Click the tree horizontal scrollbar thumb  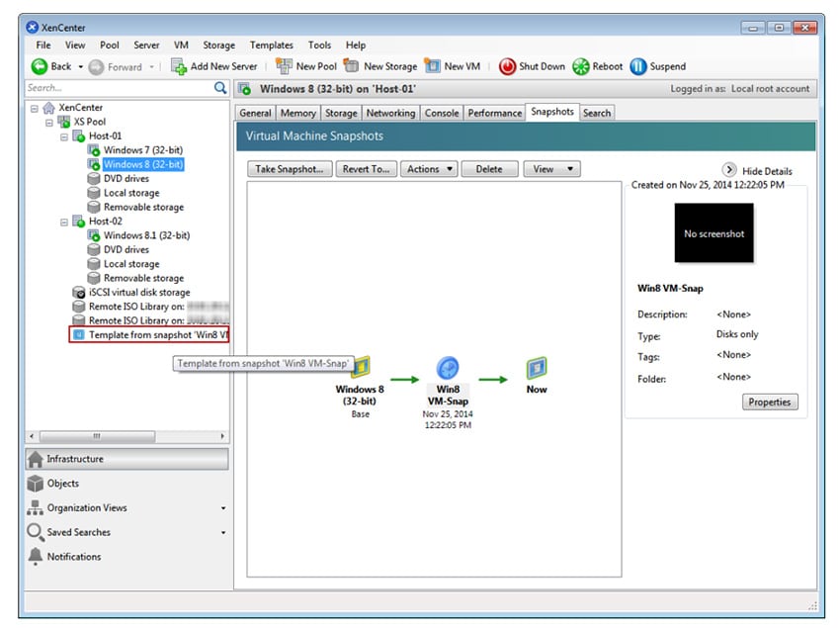pos(97,436)
